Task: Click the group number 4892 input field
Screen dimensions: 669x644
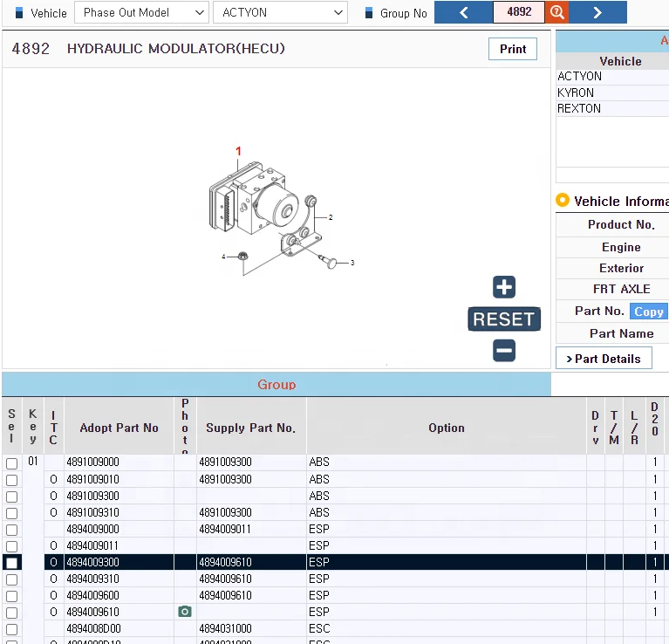Action: pos(519,12)
